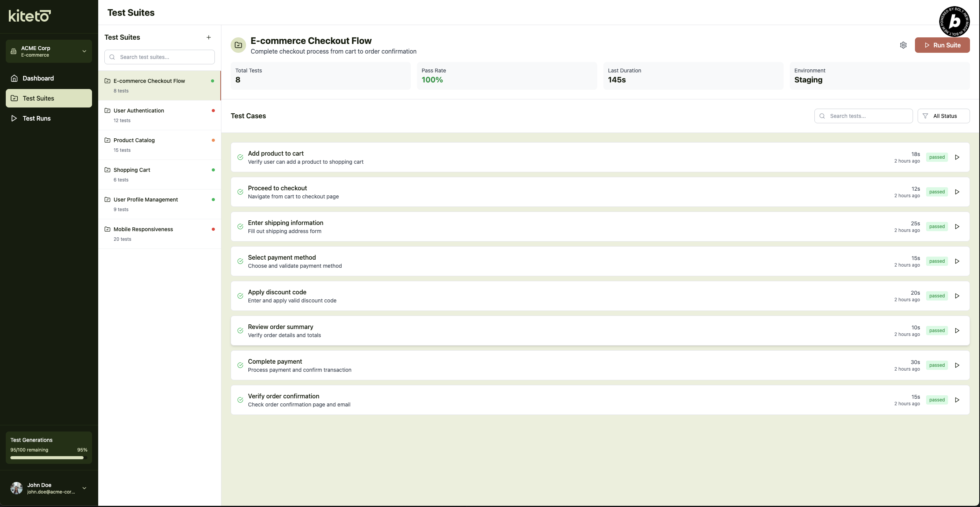Screen dimensions: 980x507
Task: Open the All Status filter dropdown
Action: tap(943, 116)
